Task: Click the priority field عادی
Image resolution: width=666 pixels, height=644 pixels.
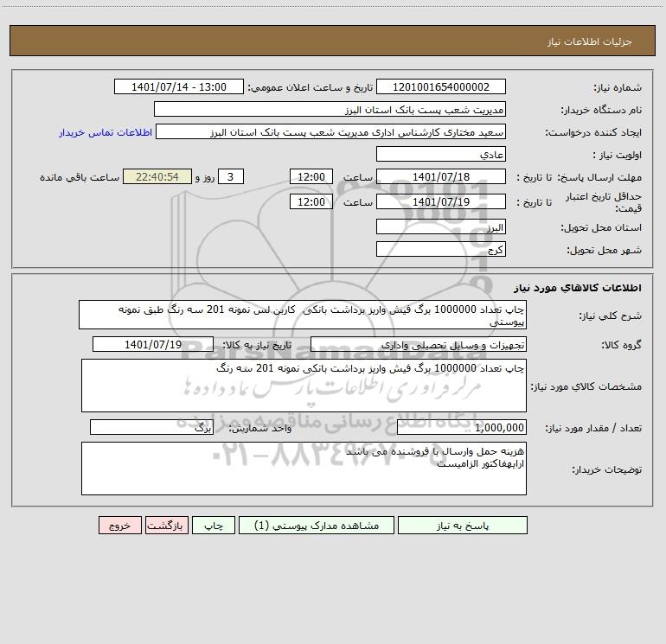Action: pos(441,154)
